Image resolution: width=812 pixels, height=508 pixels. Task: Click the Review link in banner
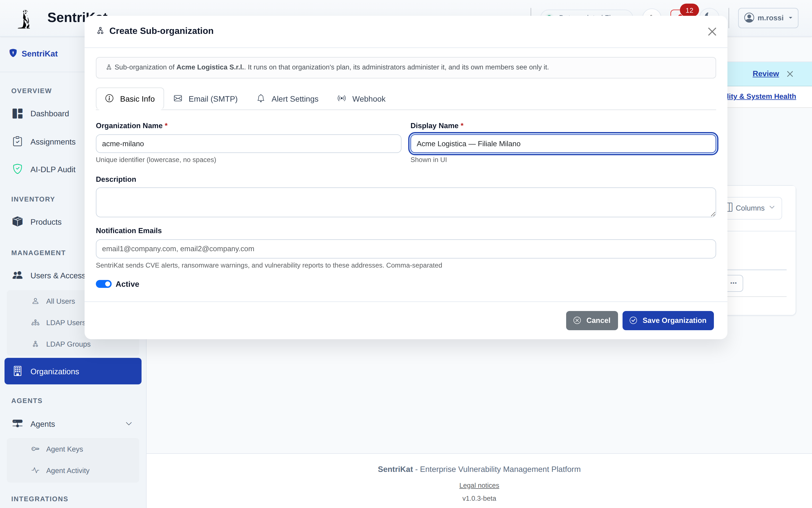coord(766,74)
